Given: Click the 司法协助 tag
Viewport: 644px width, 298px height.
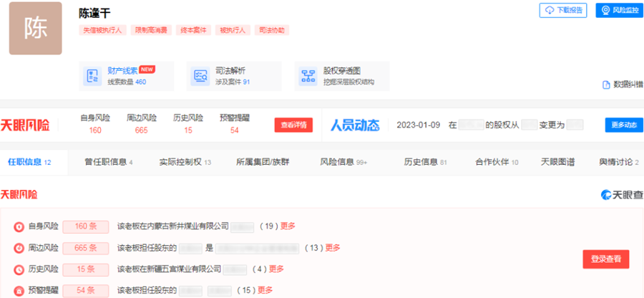Looking at the screenshot, I should pyautogui.click(x=272, y=30).
